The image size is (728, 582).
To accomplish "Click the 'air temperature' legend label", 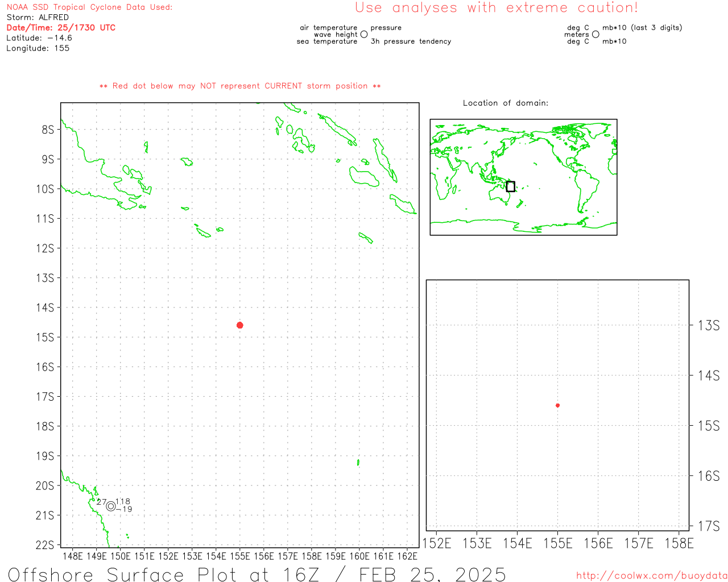I will tap(329, 28).
